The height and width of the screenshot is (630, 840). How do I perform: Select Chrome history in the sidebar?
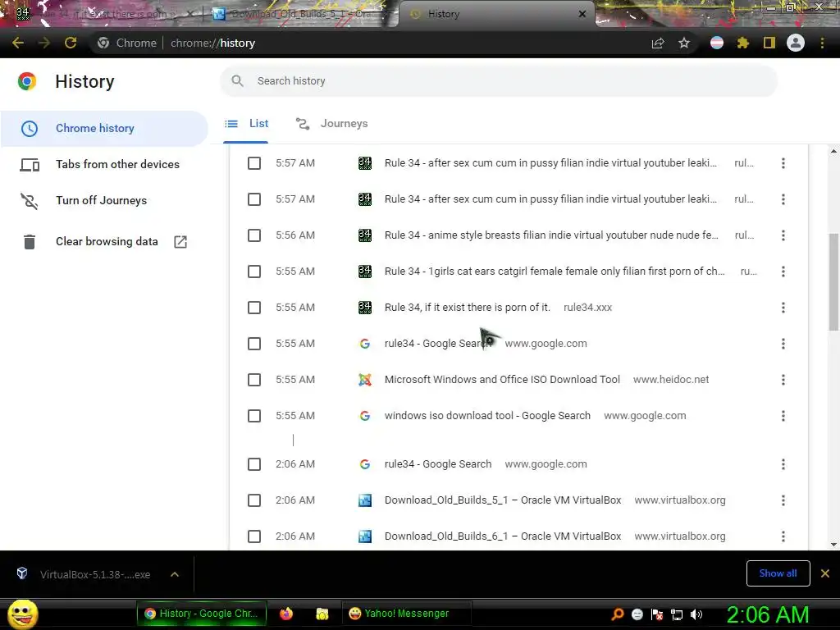coord(104,129)
